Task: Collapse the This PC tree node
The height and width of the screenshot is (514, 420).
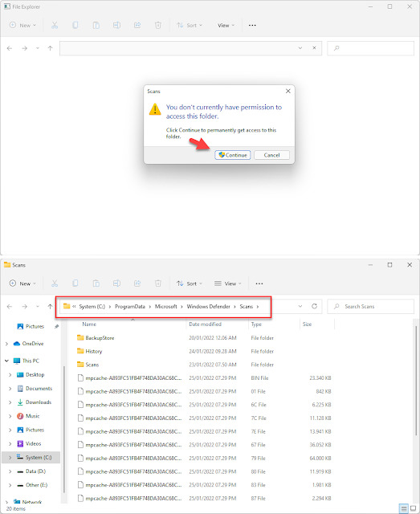Action: point(7,361)
